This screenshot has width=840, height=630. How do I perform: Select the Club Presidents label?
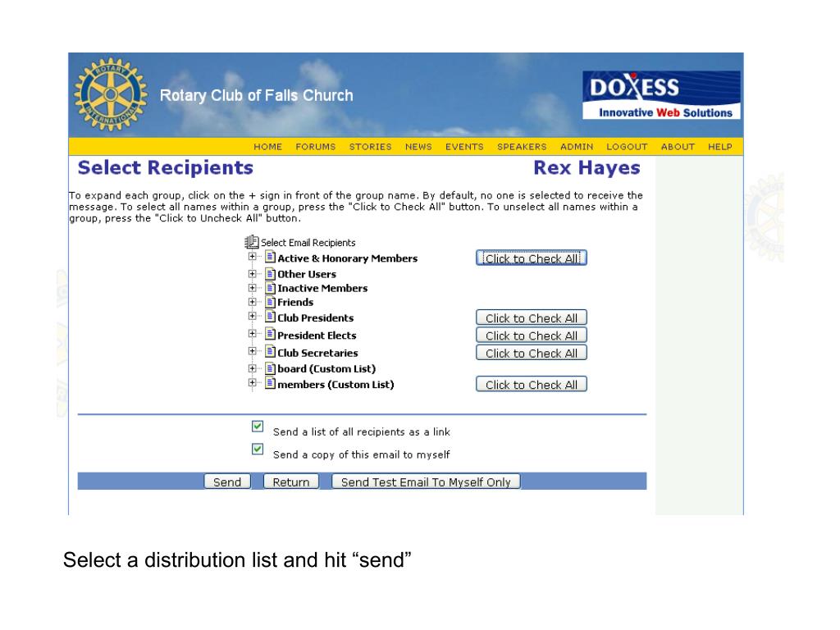click(316, 317)
